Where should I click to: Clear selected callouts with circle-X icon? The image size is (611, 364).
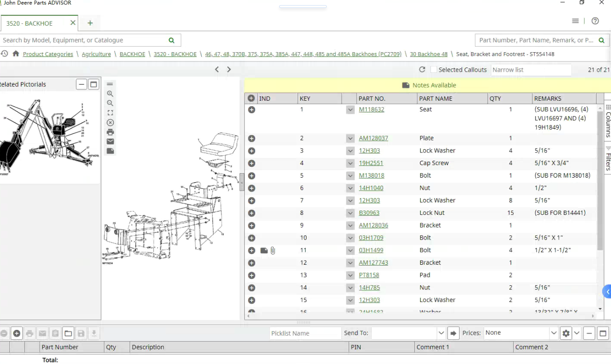(x=110, y=123)
